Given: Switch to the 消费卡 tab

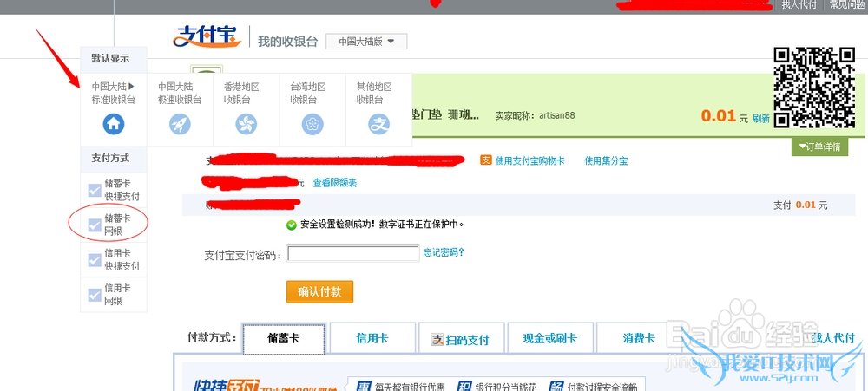Looking at the screenshot, I should click(638, 338).
